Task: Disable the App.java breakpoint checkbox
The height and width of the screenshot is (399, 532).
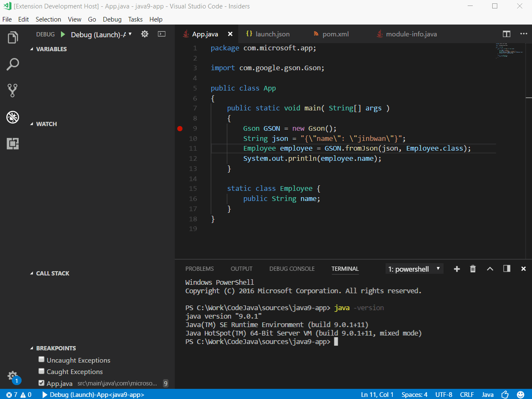Action: (x=41, y=383)
